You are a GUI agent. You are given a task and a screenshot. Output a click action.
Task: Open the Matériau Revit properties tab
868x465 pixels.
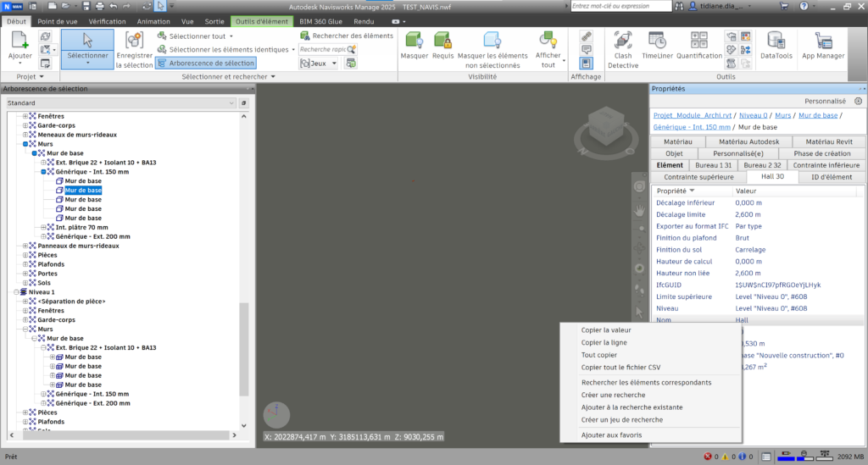[x=829, y=141]
